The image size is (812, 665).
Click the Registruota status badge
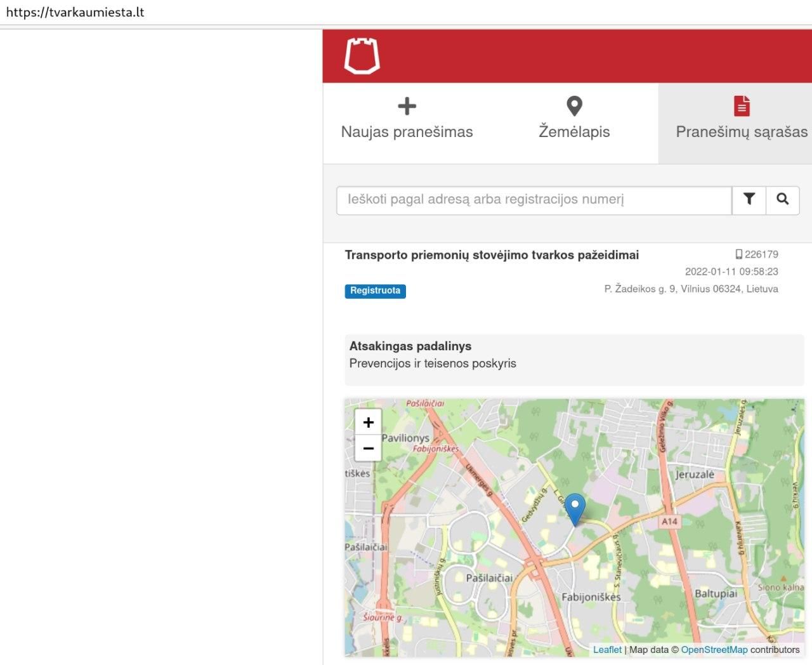click(375, 291)
